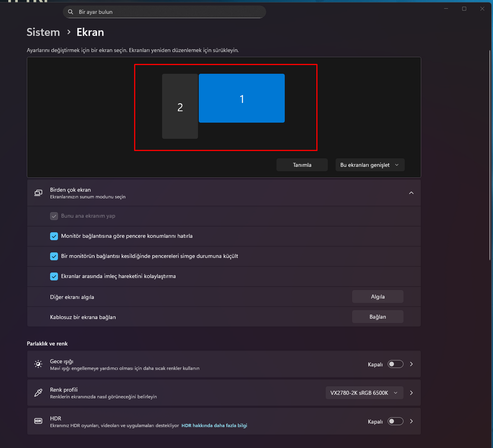Turn on the HDR switch
The width and height of the screenshot is (493, 448).
tap(395, 421)
